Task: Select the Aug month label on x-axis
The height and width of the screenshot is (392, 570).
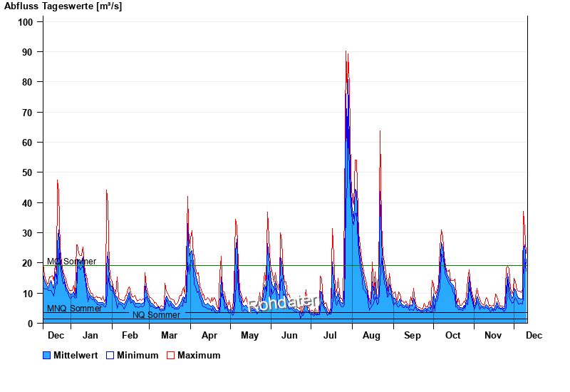Action: (x=371, y=335)
